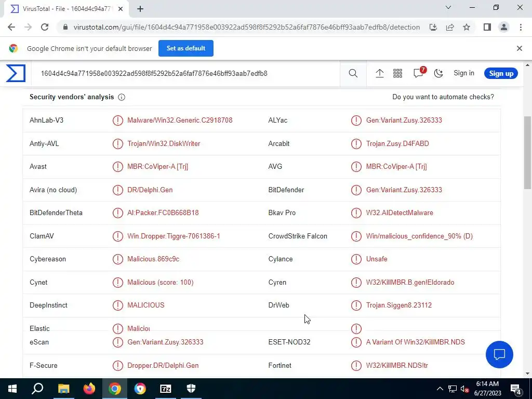Image resolution: width=532 pixels, height=399 pixels.
Task: Click Dropper.DR/Delphi.Gen for F-Secure
Action: coord(163,366)
